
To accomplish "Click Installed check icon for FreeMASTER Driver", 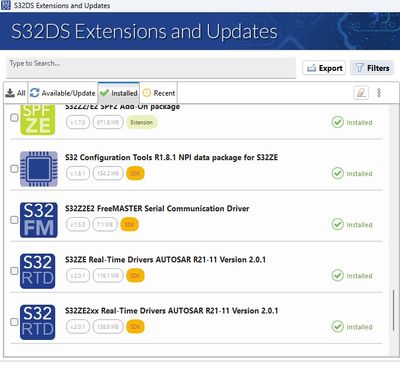I will 338,224.
